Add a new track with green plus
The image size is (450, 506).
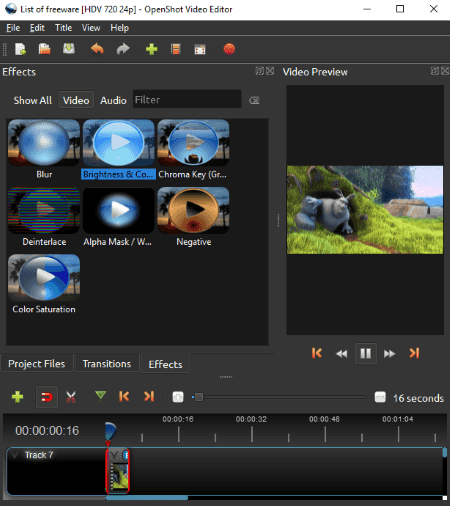17,397
